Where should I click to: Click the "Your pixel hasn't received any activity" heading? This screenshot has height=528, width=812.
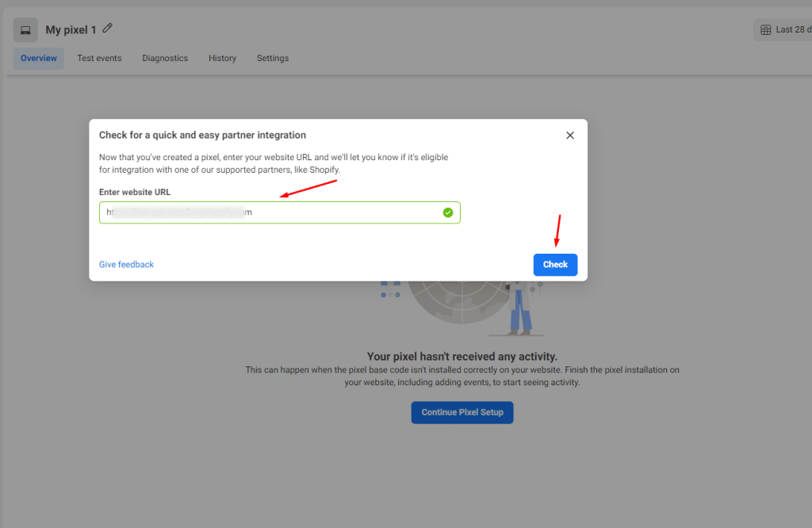click(462, 356)
